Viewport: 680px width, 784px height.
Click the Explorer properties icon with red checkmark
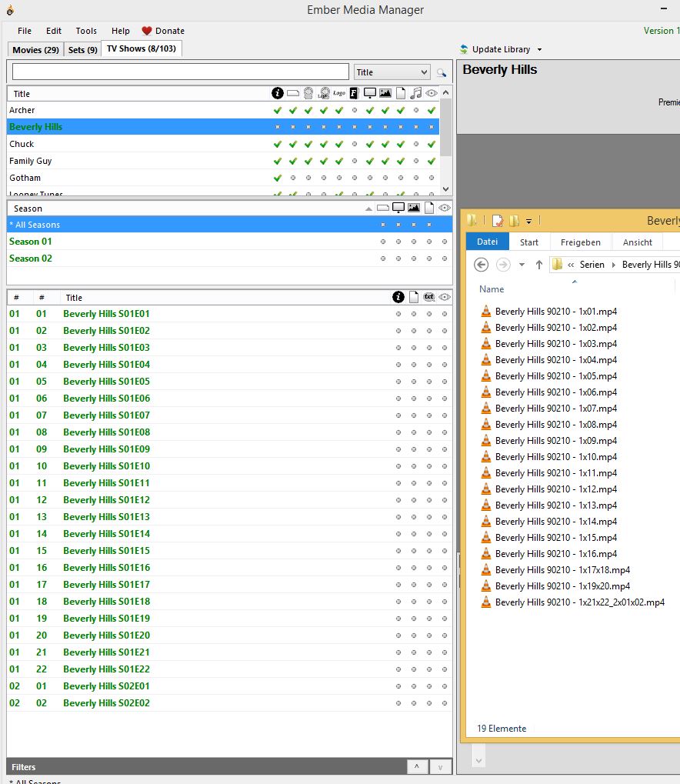[x=498, y=221]
